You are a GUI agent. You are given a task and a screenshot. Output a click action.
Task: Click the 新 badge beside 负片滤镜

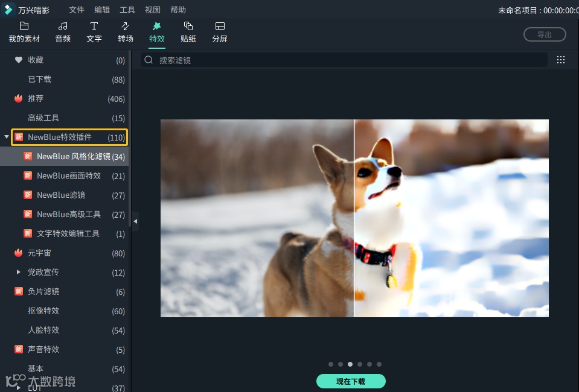tap(19, 291)
